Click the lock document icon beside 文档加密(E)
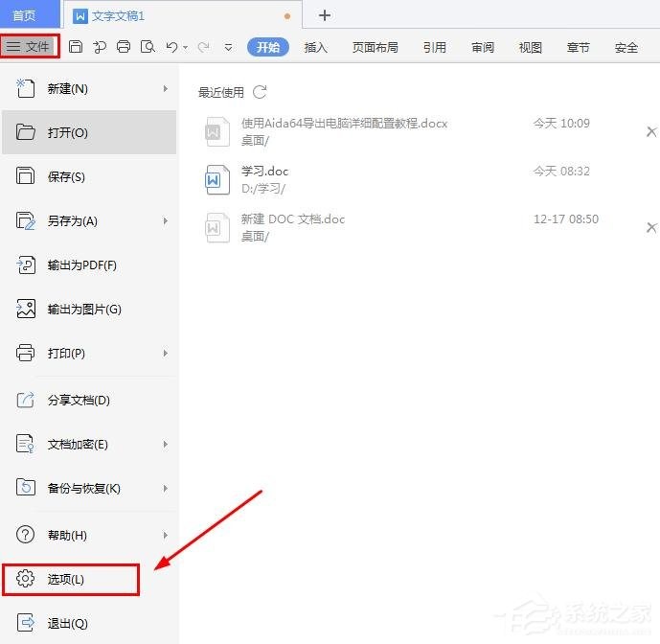Screen dimensions: 660x644 pyautogui.click(x=25, y=444)
